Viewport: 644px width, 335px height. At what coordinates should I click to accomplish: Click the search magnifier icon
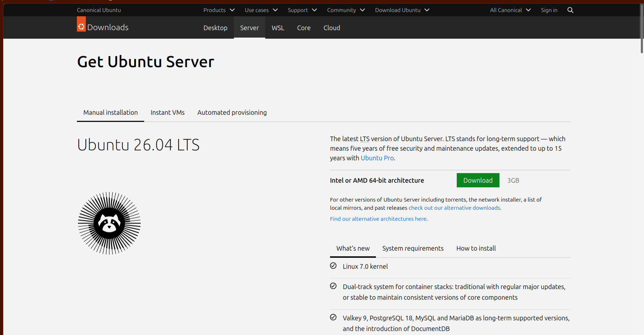tap(570, 10)
